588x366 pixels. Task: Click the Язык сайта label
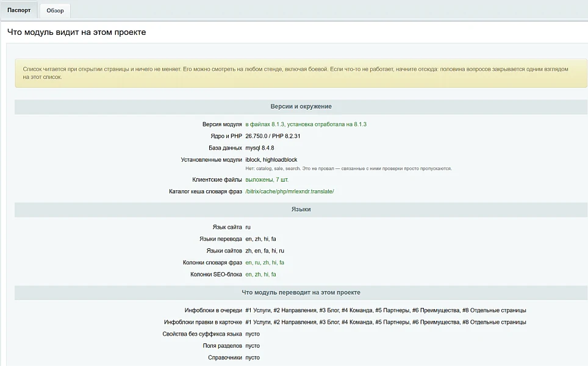click(x=227, y=228)
